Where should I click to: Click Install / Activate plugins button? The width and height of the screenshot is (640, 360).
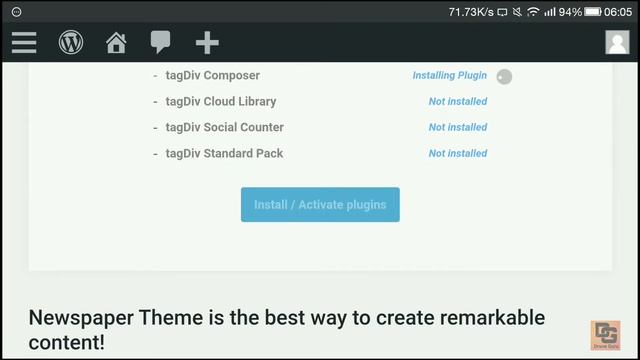pyautogui.click(x=320, y=204)
